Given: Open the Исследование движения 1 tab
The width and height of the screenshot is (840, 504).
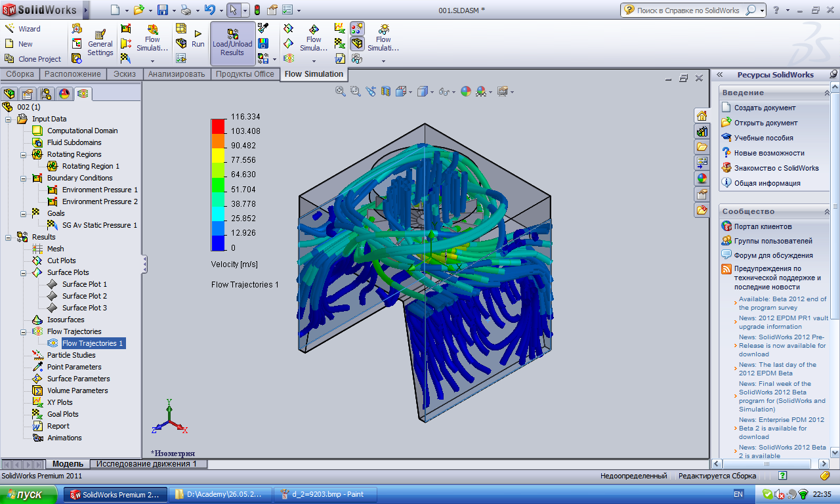Looking at the screenshot, I should pyautogui.click(x=146, y=464).
